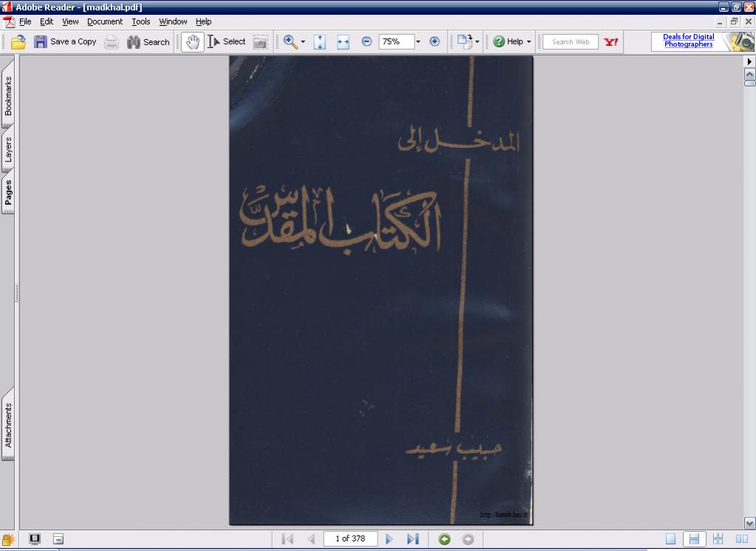
Task: Open the Document menu
Action: click(105, 21)
